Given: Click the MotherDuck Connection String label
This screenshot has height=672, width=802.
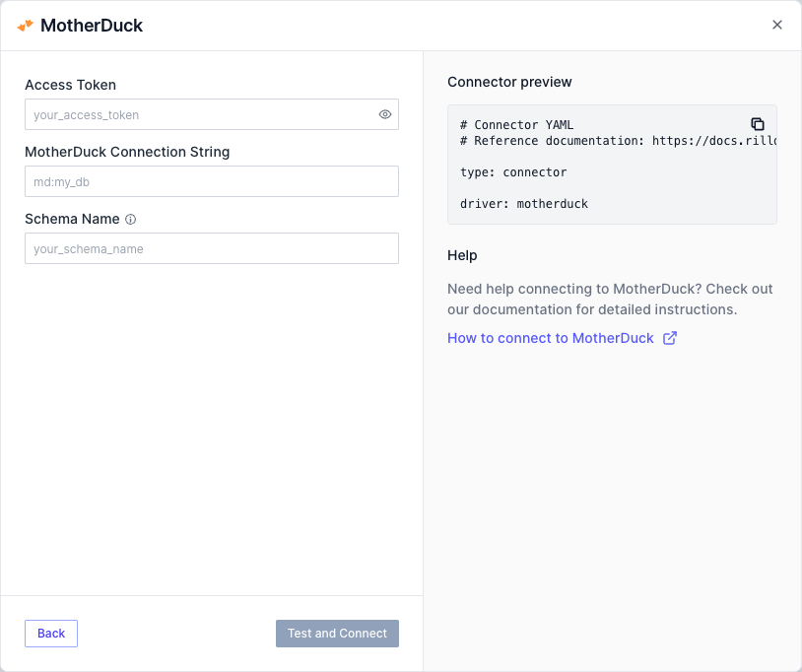Looking at the screenshot, I should (x=127, y=152).
